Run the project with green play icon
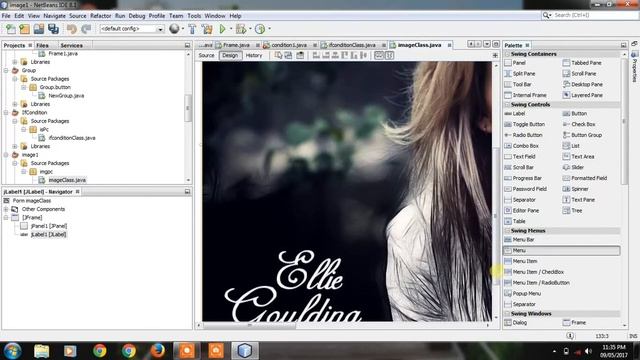This screenshot has height=360, width=640. pos(222,29)
